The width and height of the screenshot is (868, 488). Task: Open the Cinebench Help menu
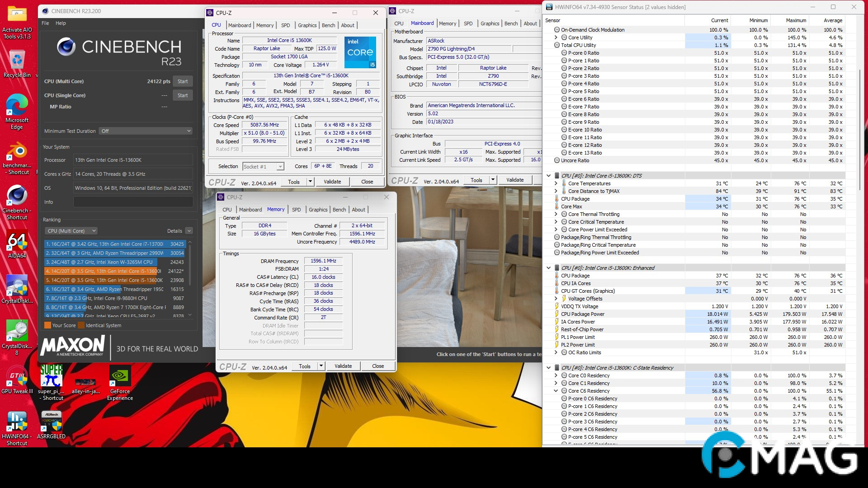(x=61, y=23)
